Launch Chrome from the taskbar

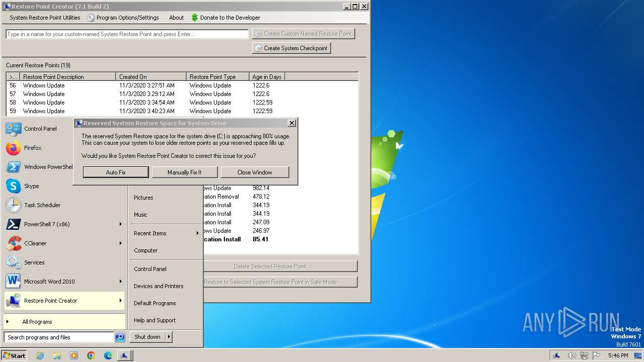point(91,355)
